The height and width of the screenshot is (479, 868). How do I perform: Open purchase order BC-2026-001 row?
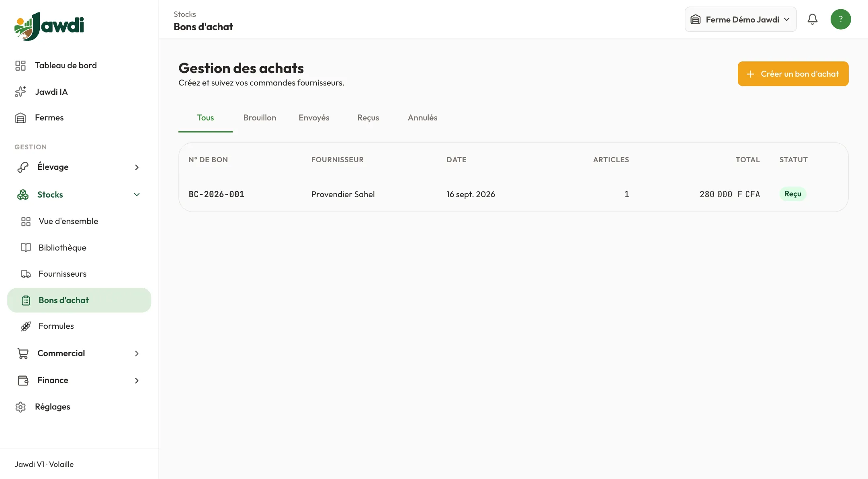coord(513,194)
